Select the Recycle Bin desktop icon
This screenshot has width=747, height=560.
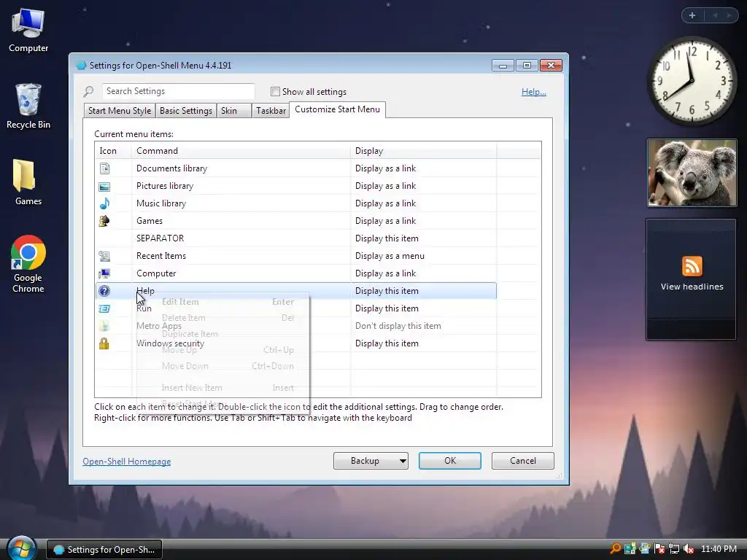(x=28, y=106)
